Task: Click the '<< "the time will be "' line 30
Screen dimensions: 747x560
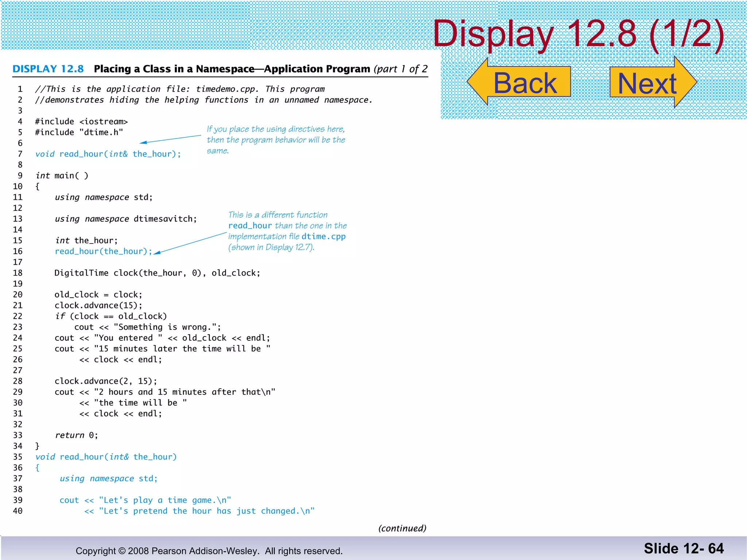Action: pyautogui.click(x=133, y=403)
